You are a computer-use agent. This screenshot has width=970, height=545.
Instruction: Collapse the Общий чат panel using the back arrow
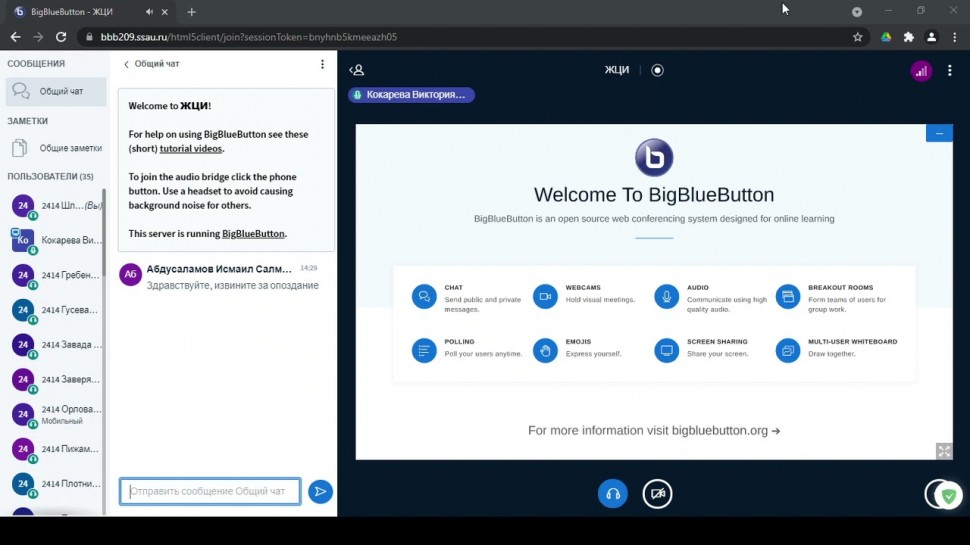(x=127, y=64)
